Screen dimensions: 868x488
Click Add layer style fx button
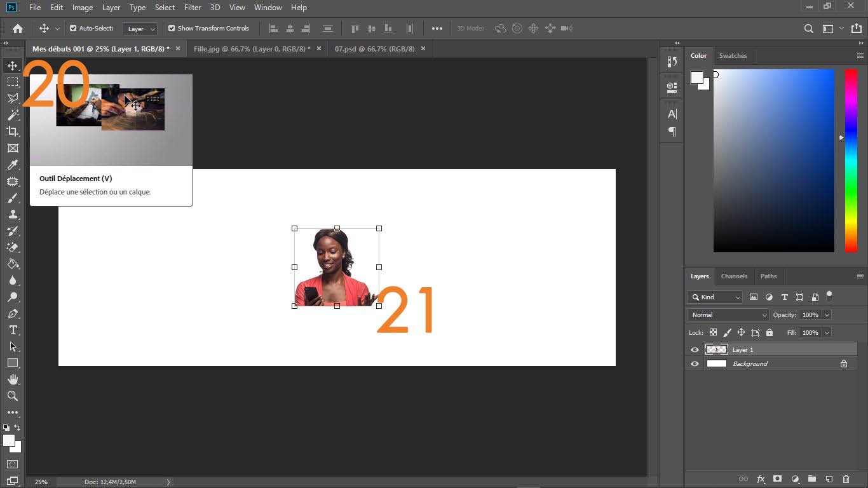761,479
